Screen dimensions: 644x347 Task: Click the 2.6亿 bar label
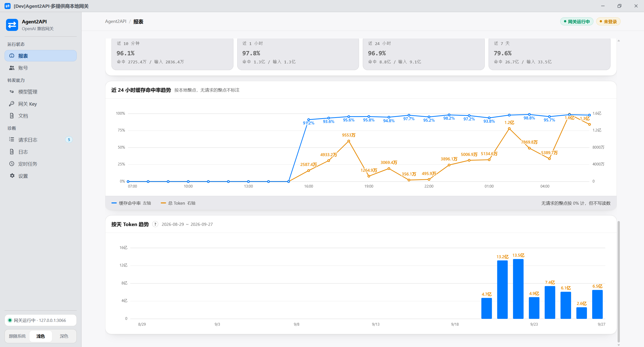click(x=582, y=303)
